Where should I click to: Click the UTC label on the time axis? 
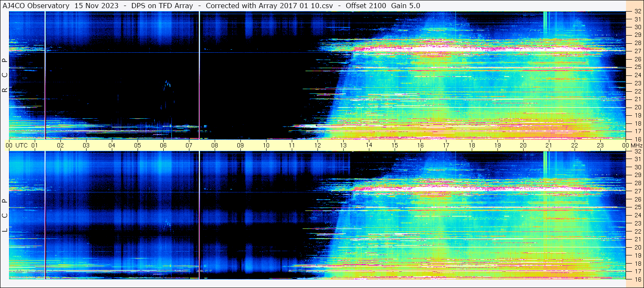(21, 145)
